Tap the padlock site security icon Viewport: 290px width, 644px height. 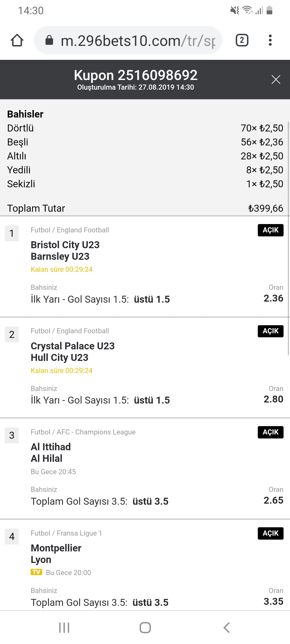click(x=49, y=40)
